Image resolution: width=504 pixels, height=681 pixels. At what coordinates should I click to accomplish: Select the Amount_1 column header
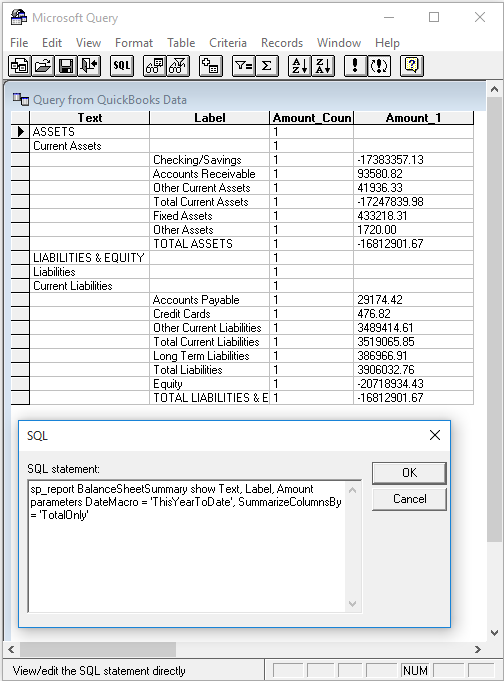point(414,118)
